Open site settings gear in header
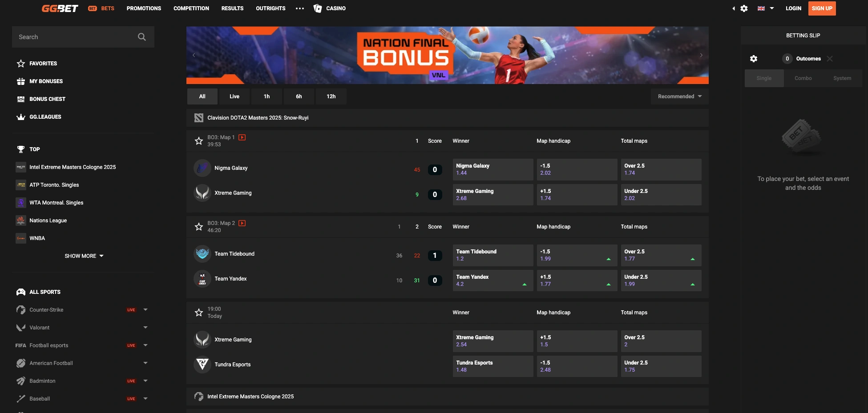The height and width of the screenshot is (413, 868). click(x=744, y=8)
